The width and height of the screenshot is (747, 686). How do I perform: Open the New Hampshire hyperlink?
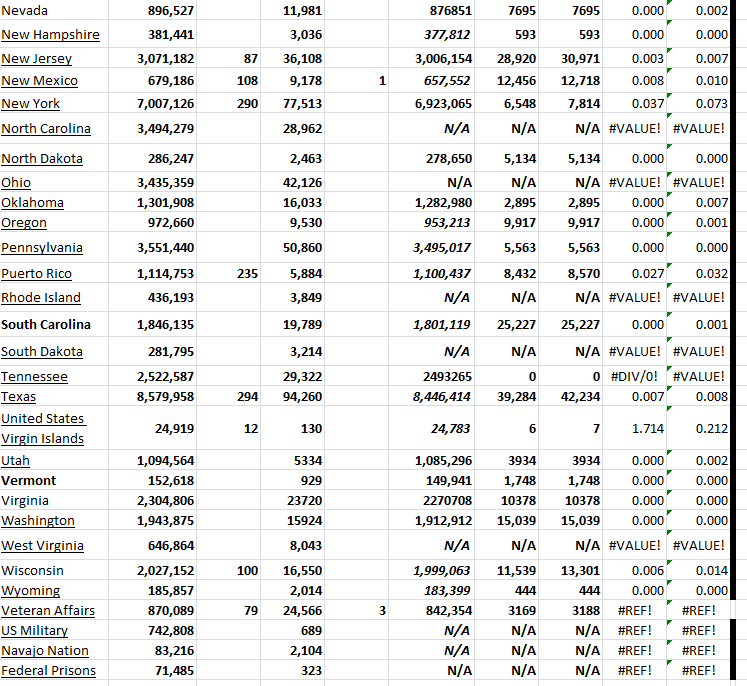(50, 35)
